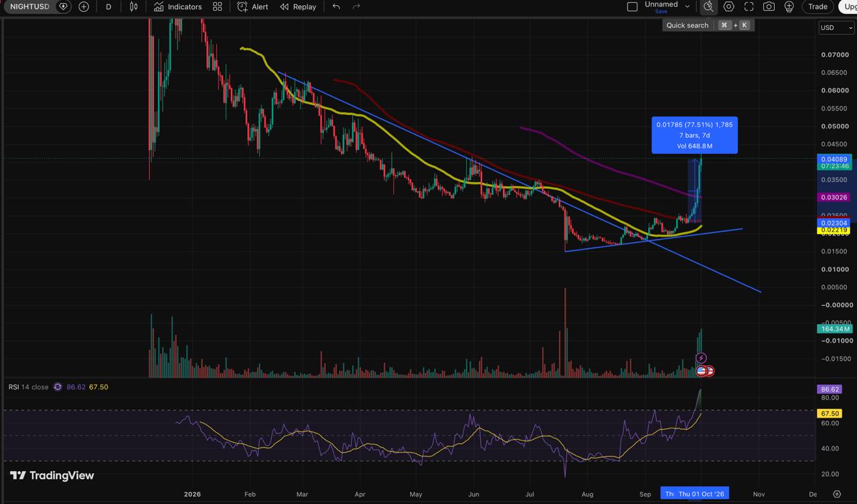The height and width of the screenshot is (504, 857).
Task: Expand the layout options chevron
Action: (686, 7)
